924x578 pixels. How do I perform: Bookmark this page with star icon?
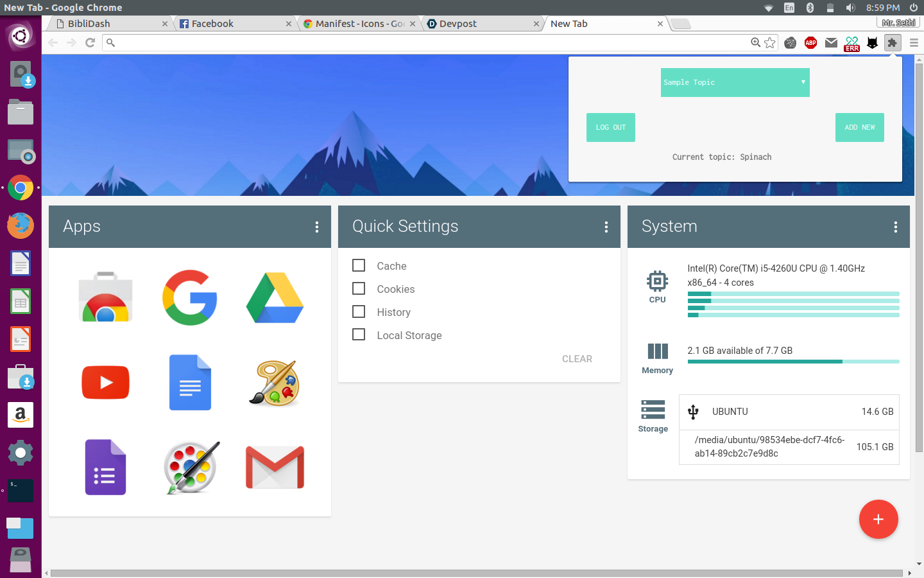coord(770,42)
